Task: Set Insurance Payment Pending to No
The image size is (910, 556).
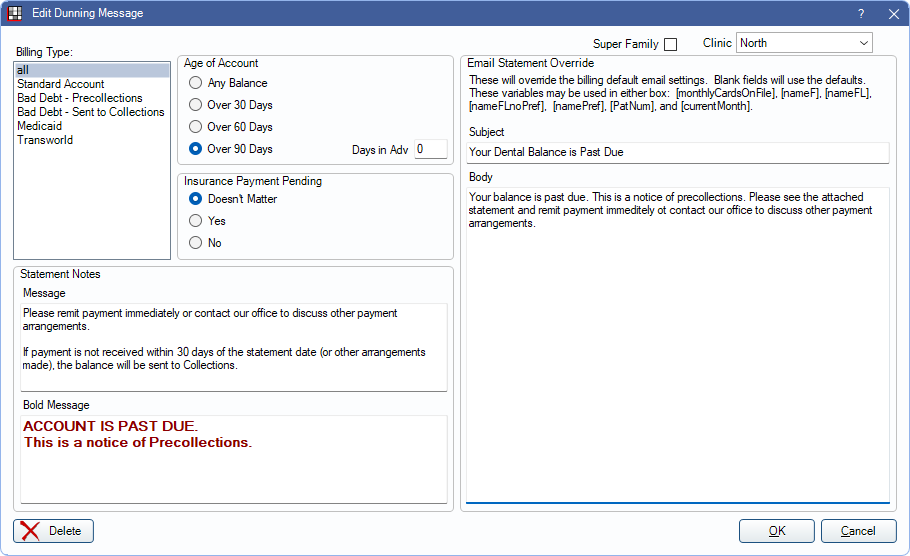Action: 196,243
